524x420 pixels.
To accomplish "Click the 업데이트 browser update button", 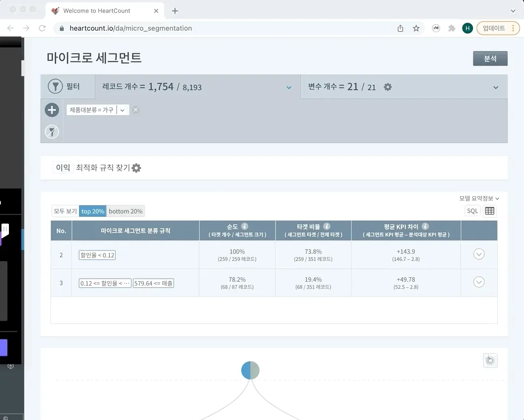I will [x=498, y=28].
